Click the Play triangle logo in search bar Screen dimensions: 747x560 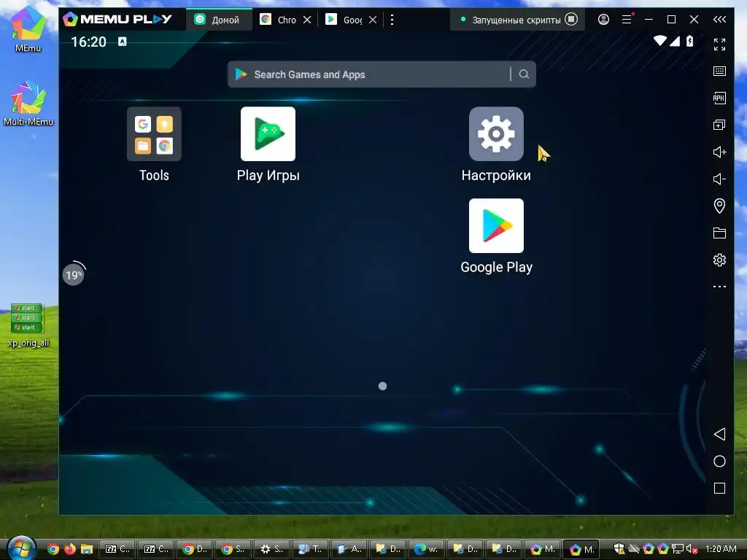241,74
